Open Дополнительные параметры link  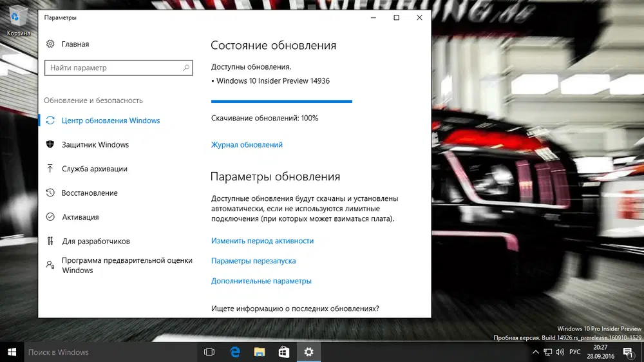pyautogui.click(x=261, y=281)
